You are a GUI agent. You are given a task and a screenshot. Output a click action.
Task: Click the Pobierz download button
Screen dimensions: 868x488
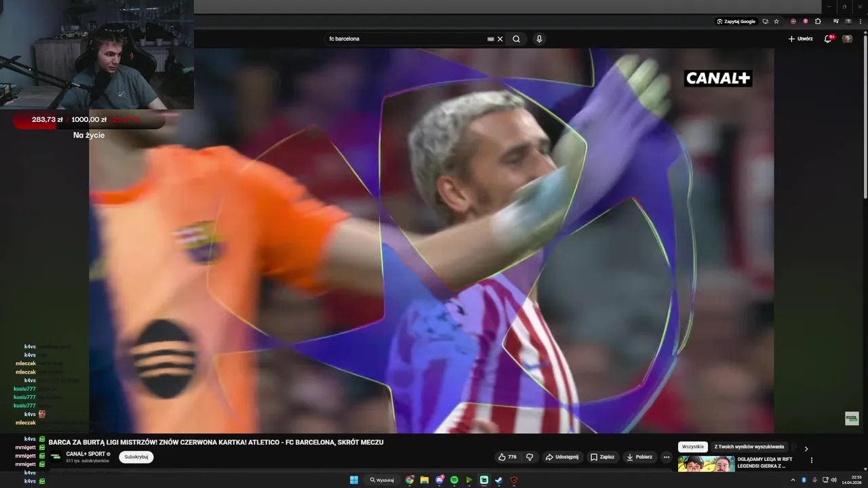pos(639,457)
